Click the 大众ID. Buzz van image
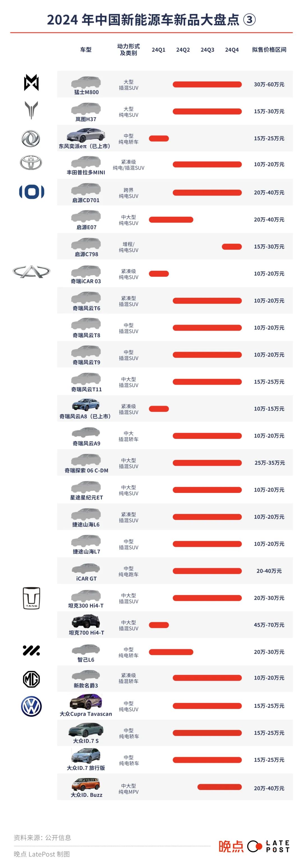The width and height of the screenshot is (303, 868). point(86,784)
